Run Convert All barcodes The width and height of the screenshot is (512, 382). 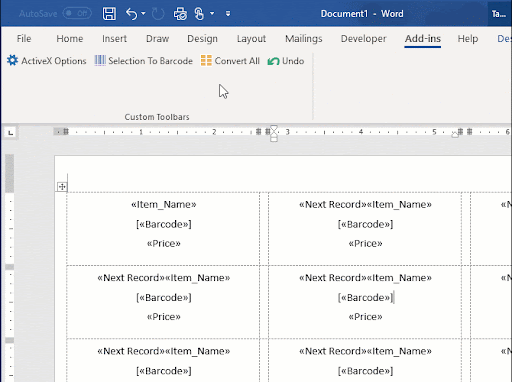tap(230, 61)
